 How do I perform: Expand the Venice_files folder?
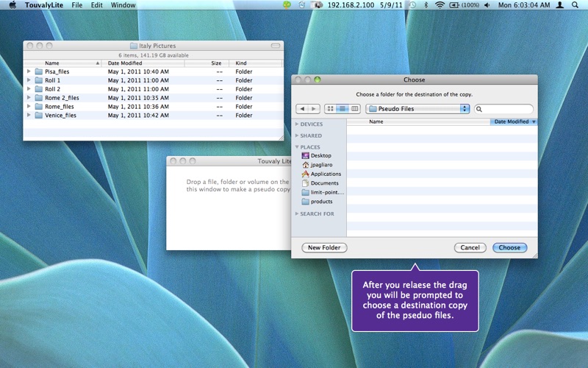(x=29, y=115)
